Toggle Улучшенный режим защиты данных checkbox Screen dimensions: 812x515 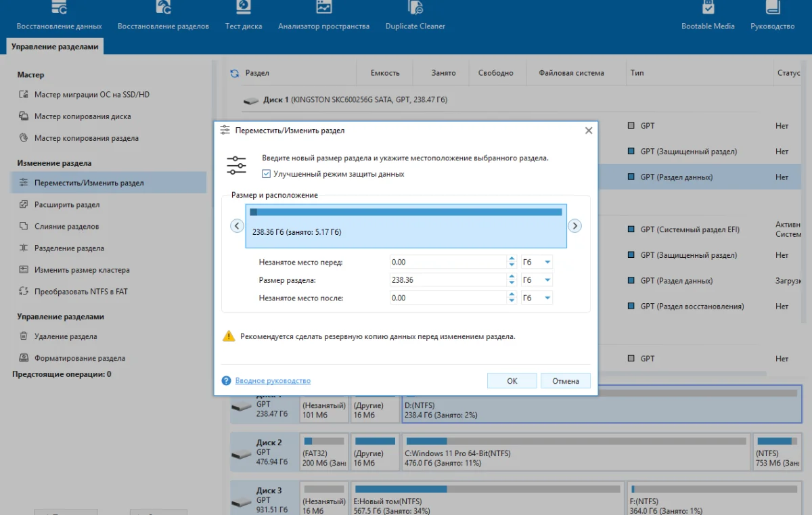[x=266, y=174]
